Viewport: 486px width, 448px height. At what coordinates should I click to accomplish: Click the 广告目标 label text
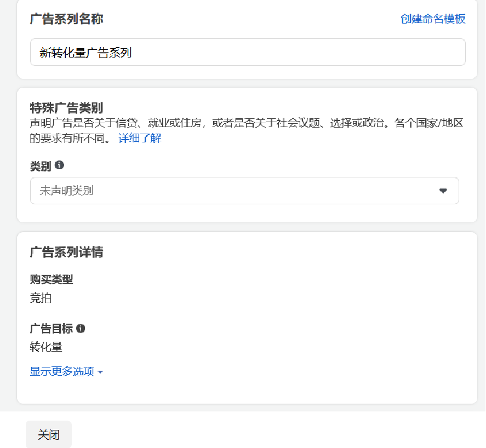(x=52, y=329)
